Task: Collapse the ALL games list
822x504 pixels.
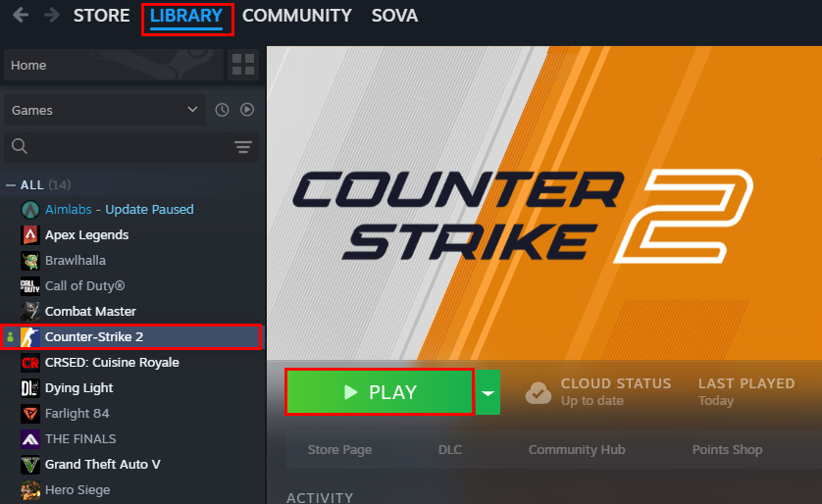Action: click(x=11, y=185)
